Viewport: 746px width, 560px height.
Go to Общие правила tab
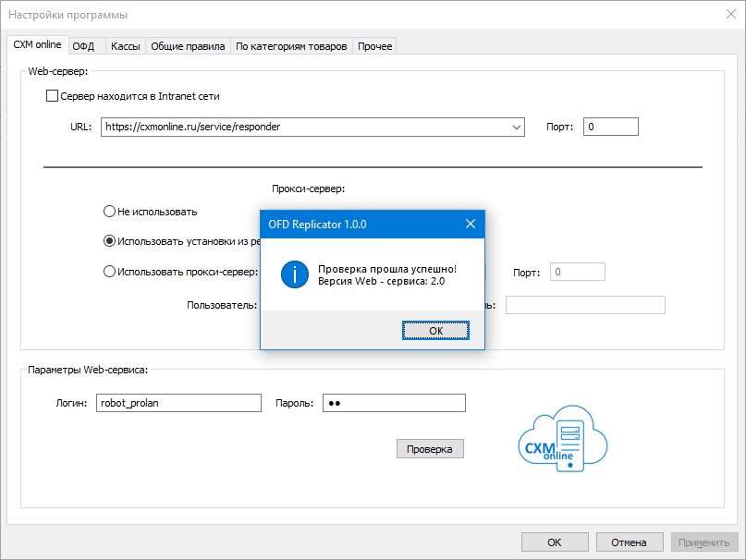pyautogui.click(x=188, y=46)
